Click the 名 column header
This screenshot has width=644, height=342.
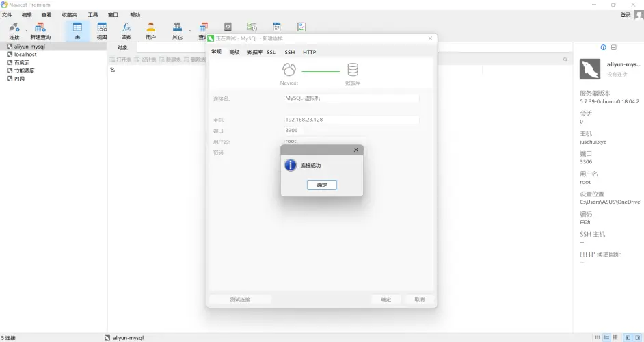coord(113,70)
